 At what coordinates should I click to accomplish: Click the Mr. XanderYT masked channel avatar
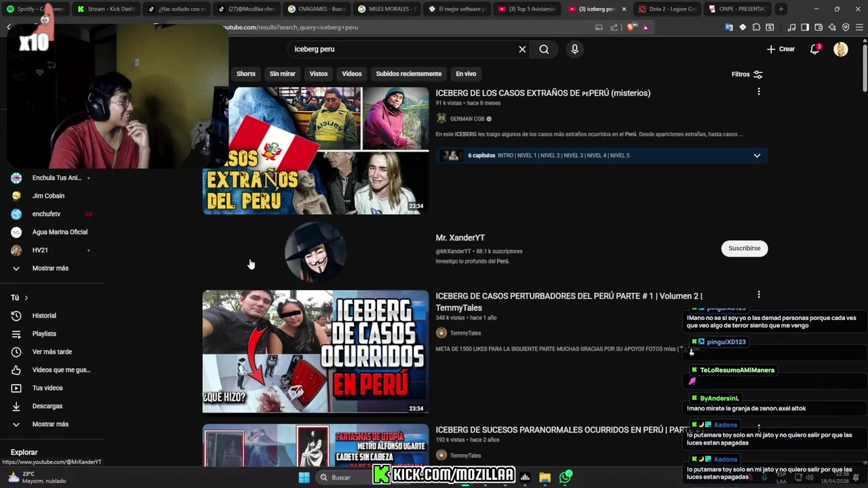coord(315,251)
